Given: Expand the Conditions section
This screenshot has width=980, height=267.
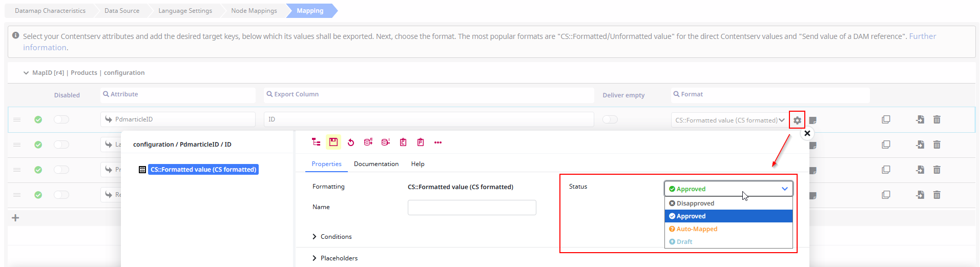Looking at the screenshot, I should click(x=332, y=237).
